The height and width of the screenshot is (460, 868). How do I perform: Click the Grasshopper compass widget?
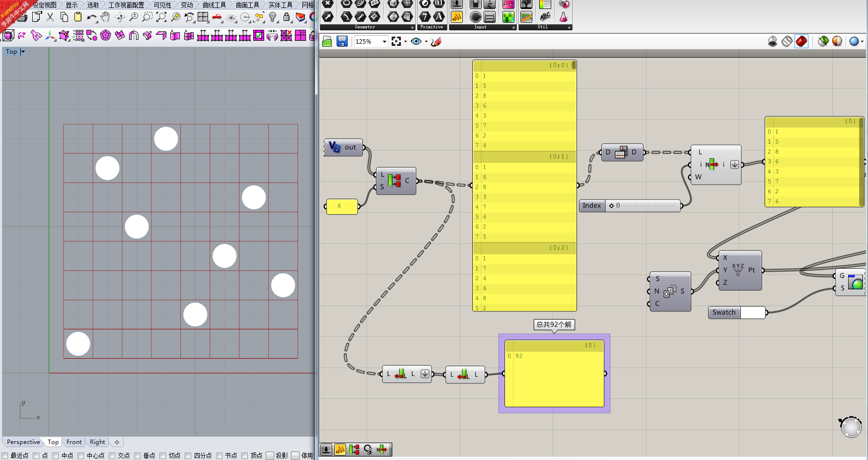[851, 427]
